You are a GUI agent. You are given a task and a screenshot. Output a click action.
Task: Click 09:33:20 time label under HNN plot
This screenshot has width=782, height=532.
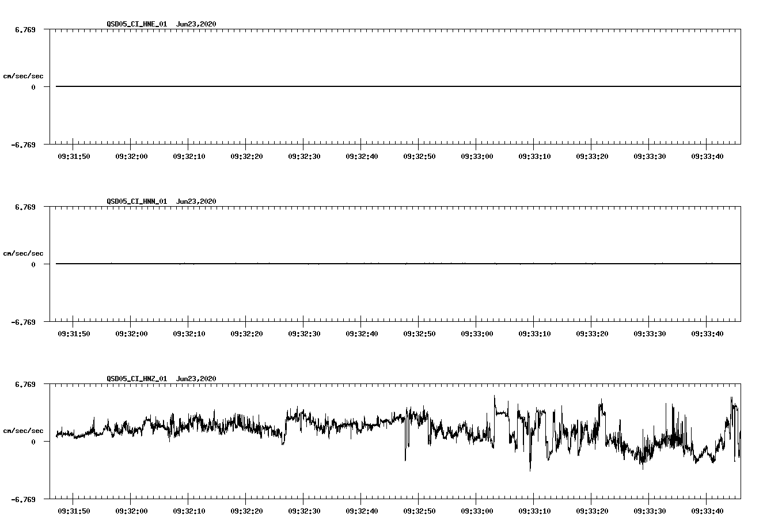pos(592,334)
